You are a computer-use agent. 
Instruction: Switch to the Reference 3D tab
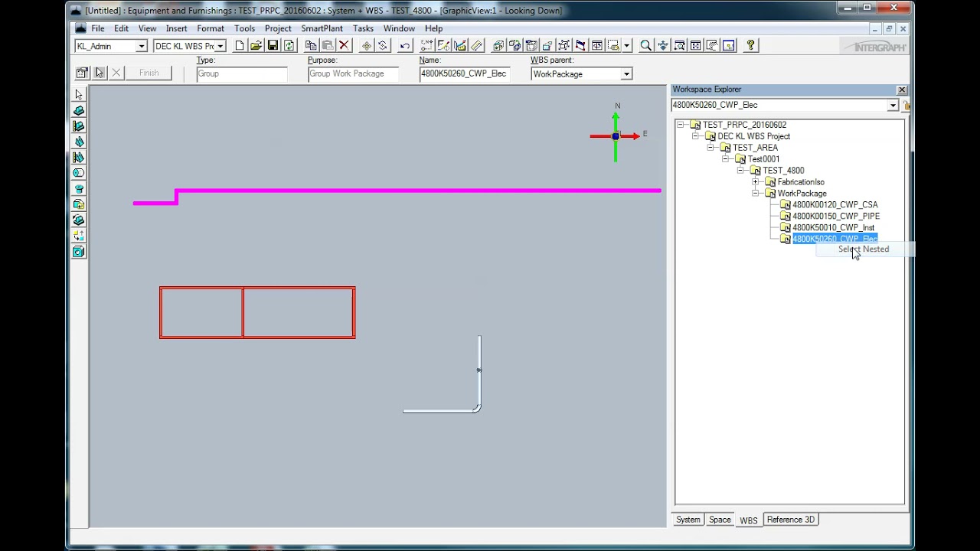click(791, 520)
